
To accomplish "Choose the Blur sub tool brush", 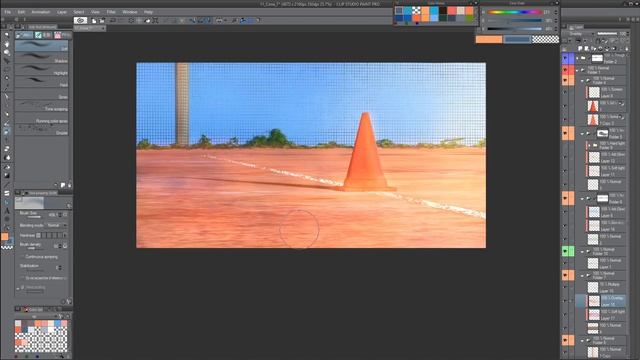I will click(x=42, y=94).
